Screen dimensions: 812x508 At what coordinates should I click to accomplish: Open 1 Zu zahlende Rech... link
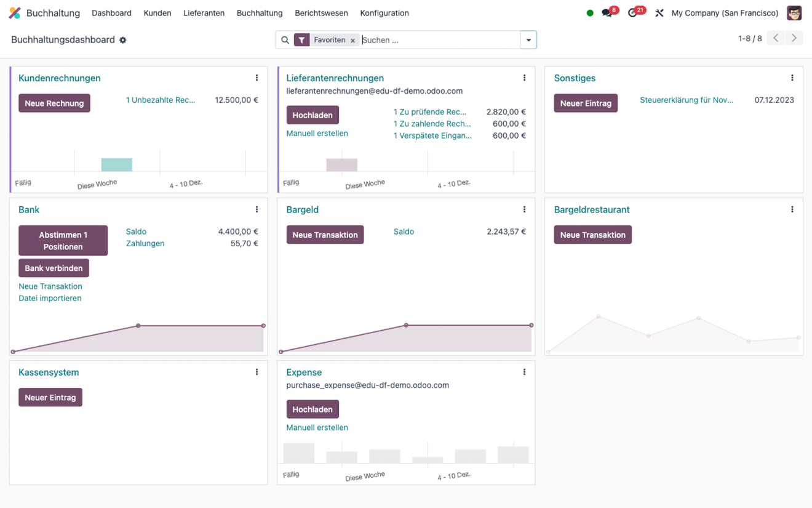pos(432,124)
